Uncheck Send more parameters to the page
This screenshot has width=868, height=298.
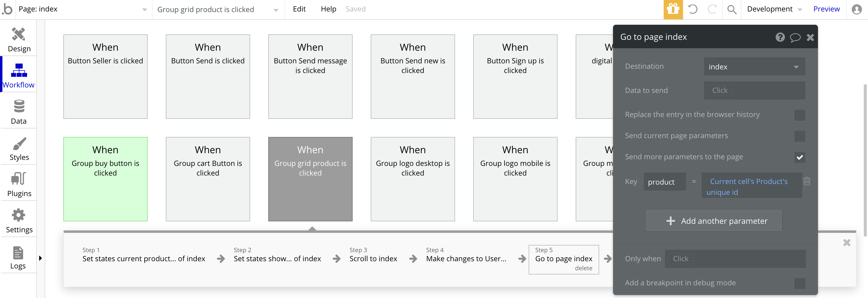coord(799,157)
